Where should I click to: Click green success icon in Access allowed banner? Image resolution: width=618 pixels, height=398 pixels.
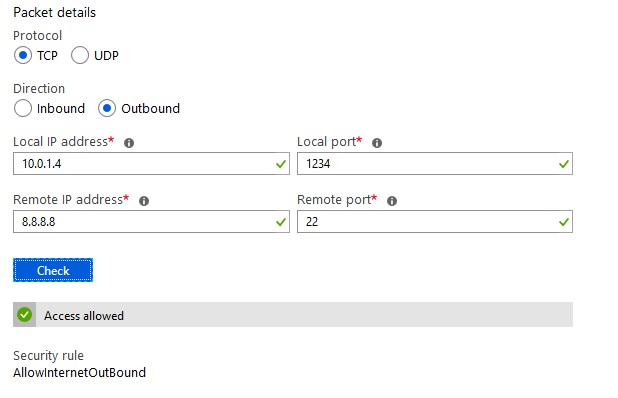pyautogui.click(x=24, y=314)
